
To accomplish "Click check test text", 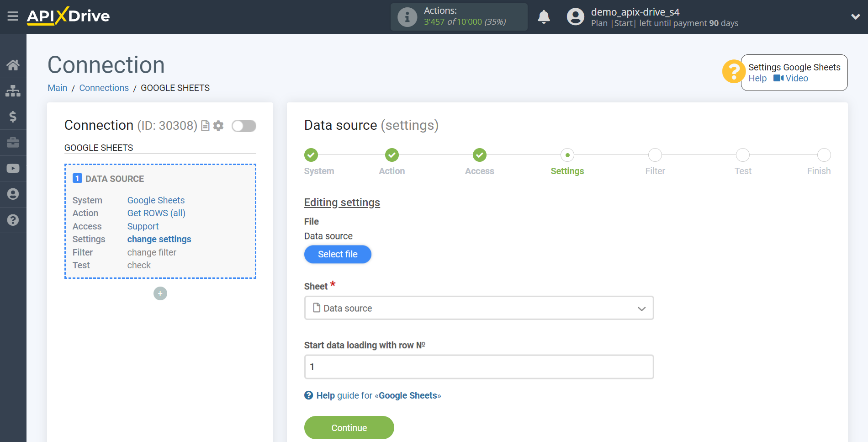I will coord(139,265).
